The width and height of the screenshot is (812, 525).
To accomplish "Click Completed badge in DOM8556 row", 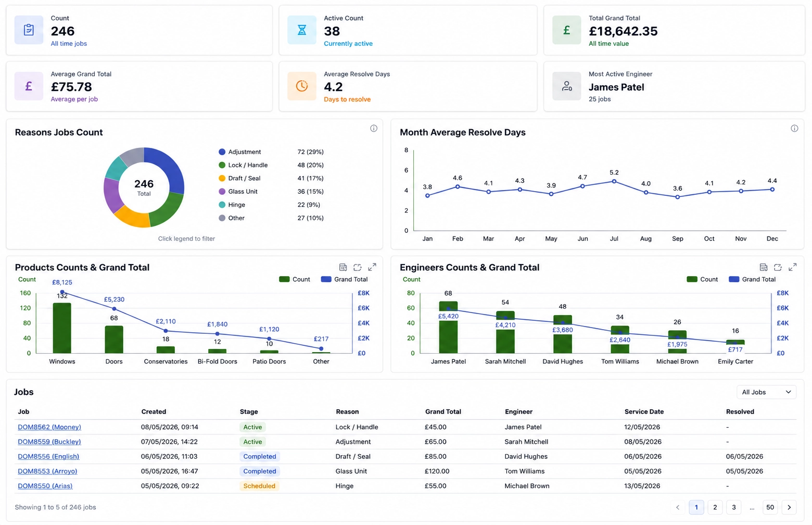I will pyautogui.click(x=260, y=457).
